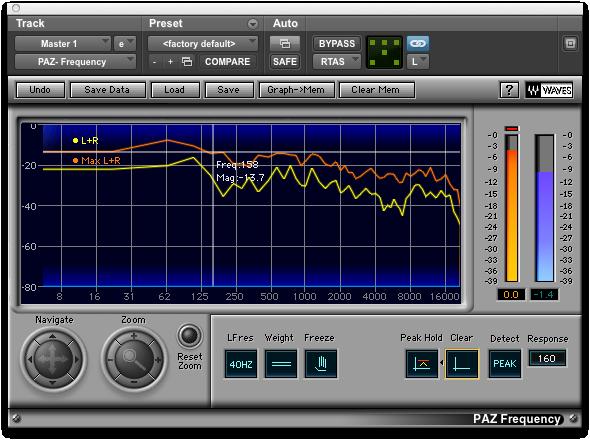Image resolution: width=590 pixels, height=440 pixels.
Task: Click the -1.4 peak readout
Action: pos(544,295)
